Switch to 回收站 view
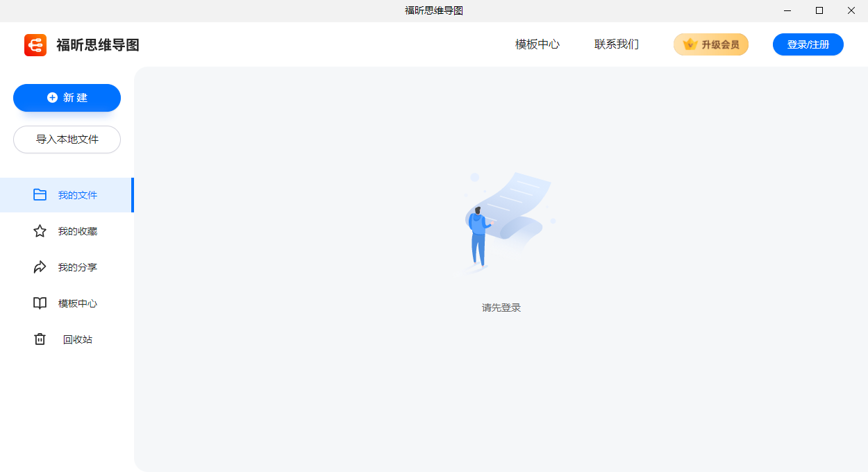Image resolution: width=868 pixels, height=472 pixels. (77, 339)
